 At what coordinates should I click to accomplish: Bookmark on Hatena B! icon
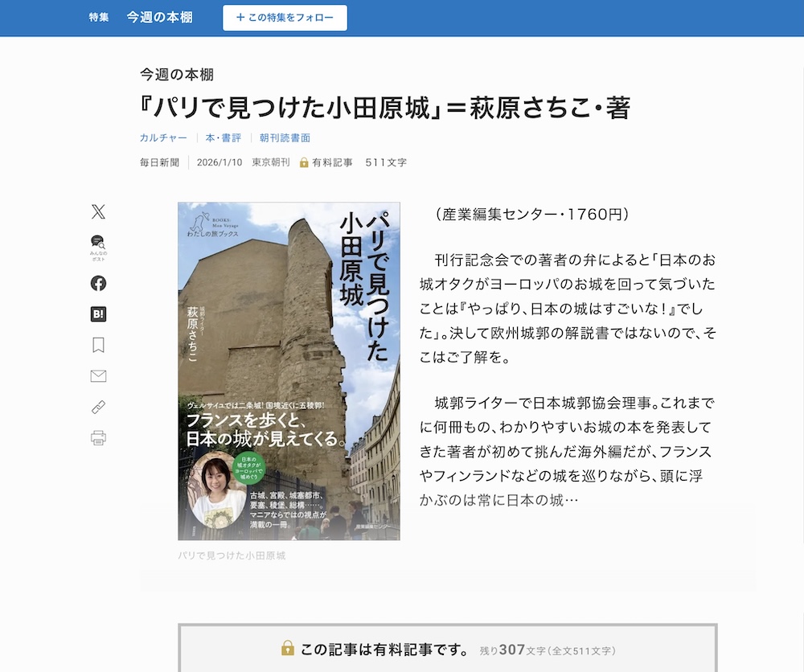click(98, 314)
